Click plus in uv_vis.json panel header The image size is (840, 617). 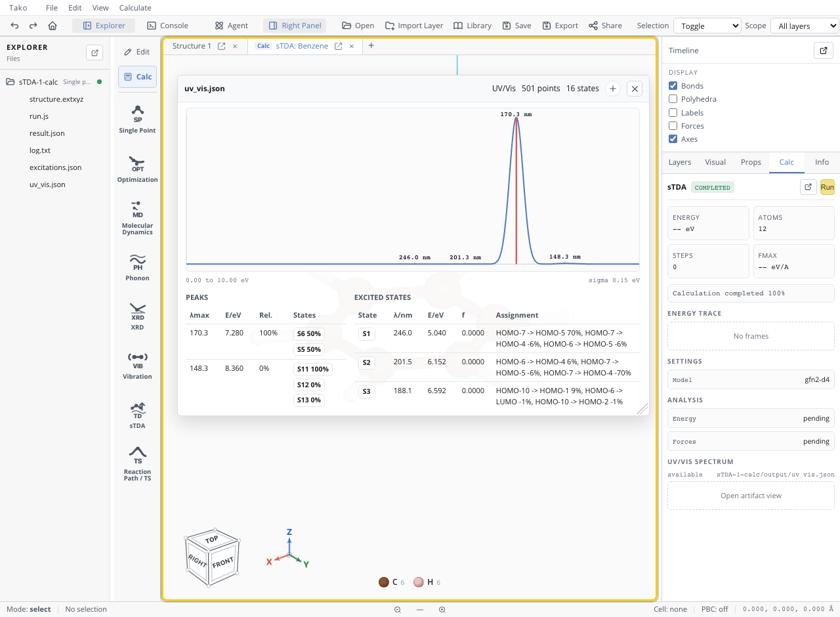point(612,89)
